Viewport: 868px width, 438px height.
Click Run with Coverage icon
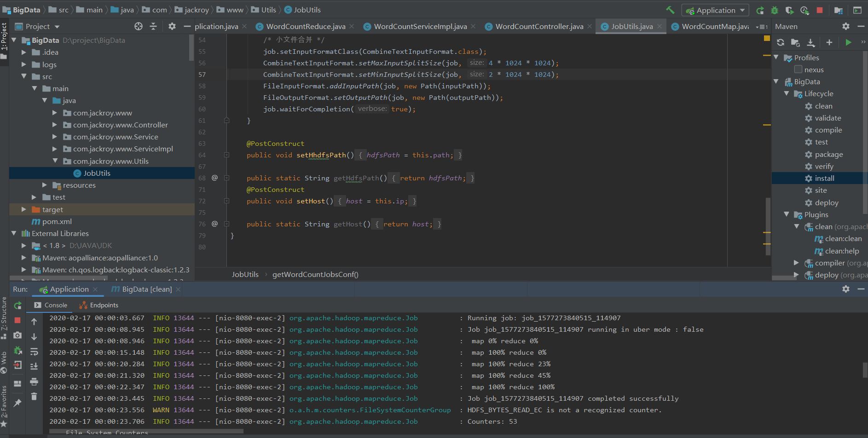(x=789, y=10)
